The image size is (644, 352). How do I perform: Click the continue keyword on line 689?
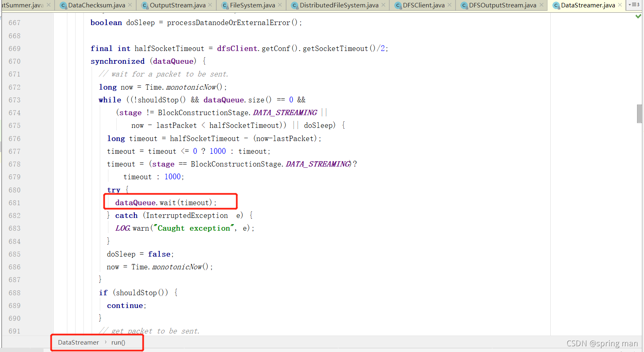125,306
